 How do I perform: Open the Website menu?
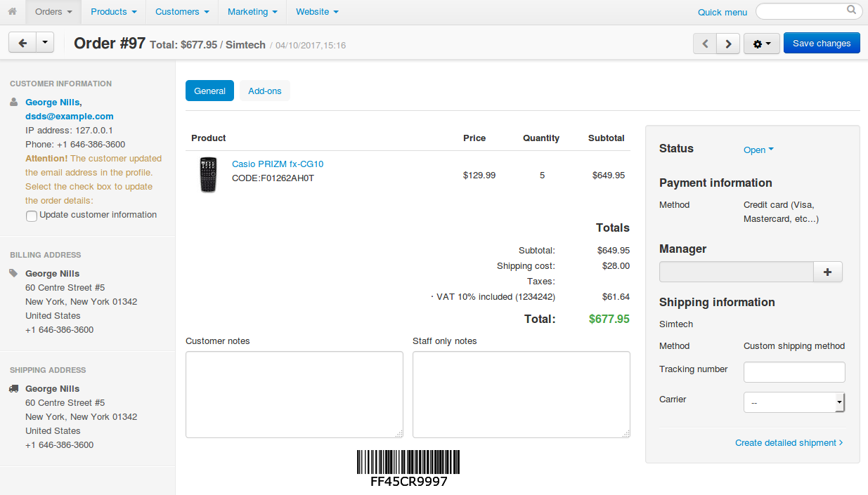click(317, 12)
